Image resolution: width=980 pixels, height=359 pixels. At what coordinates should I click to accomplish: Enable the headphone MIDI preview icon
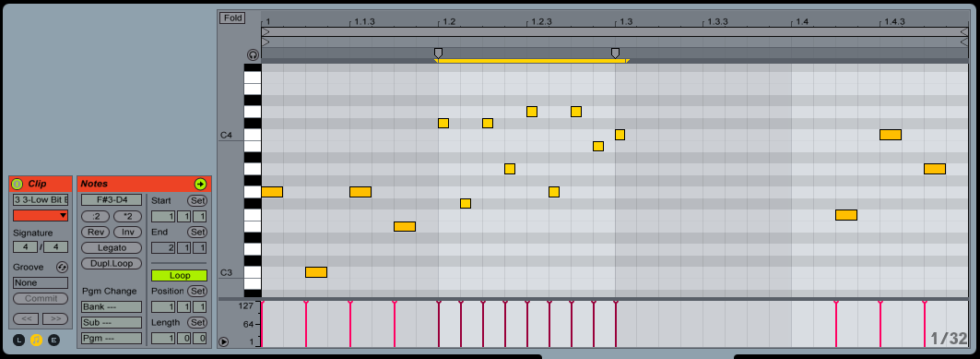click(x=253, y=55)
